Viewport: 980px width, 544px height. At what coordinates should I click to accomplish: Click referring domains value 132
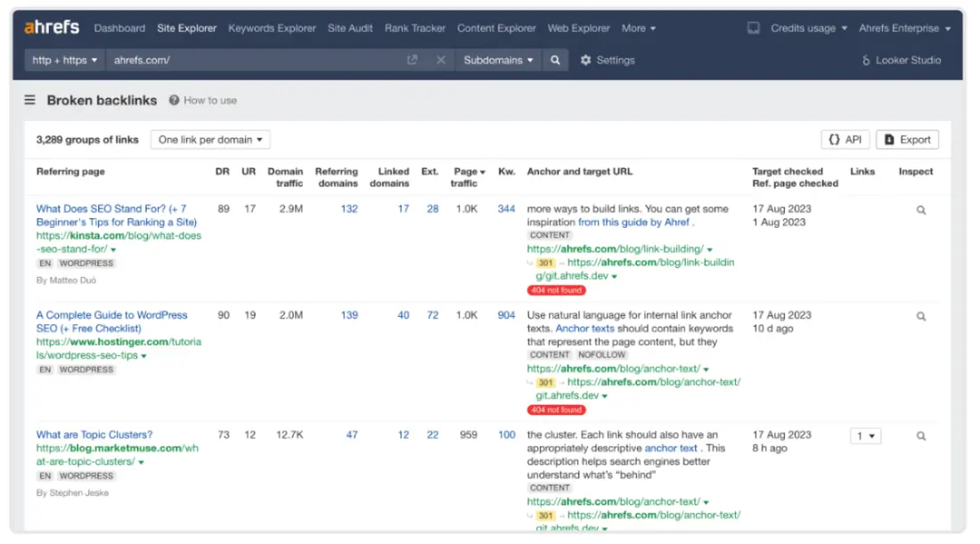[349, 209]
